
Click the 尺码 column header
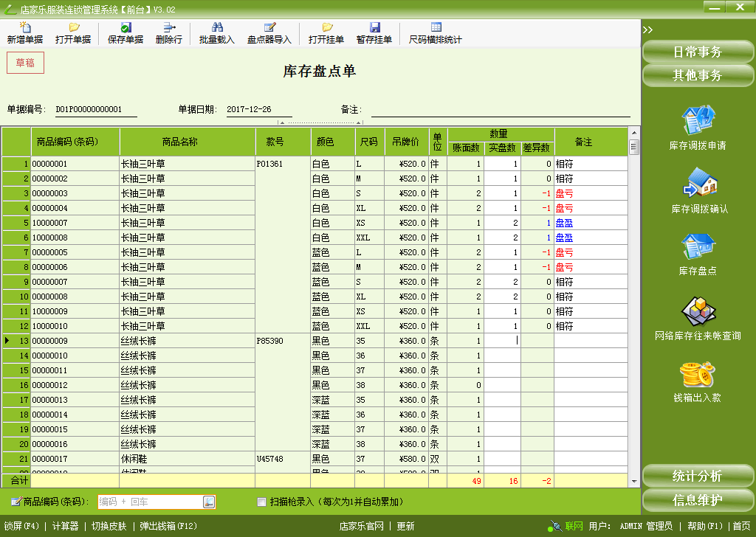click(x=369, y=142)
